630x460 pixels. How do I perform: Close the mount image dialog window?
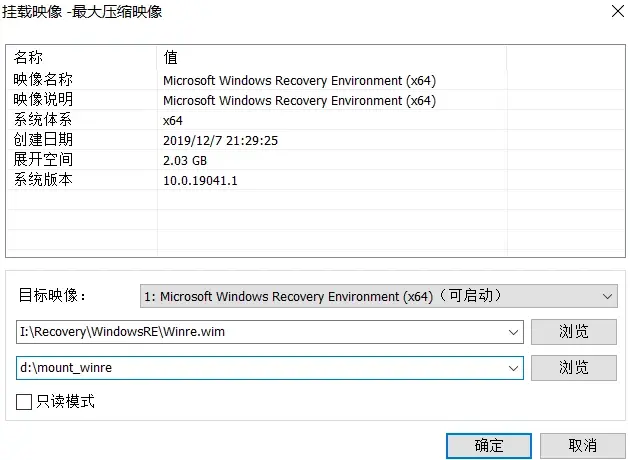pyautogui.click(x=612, y=13)
